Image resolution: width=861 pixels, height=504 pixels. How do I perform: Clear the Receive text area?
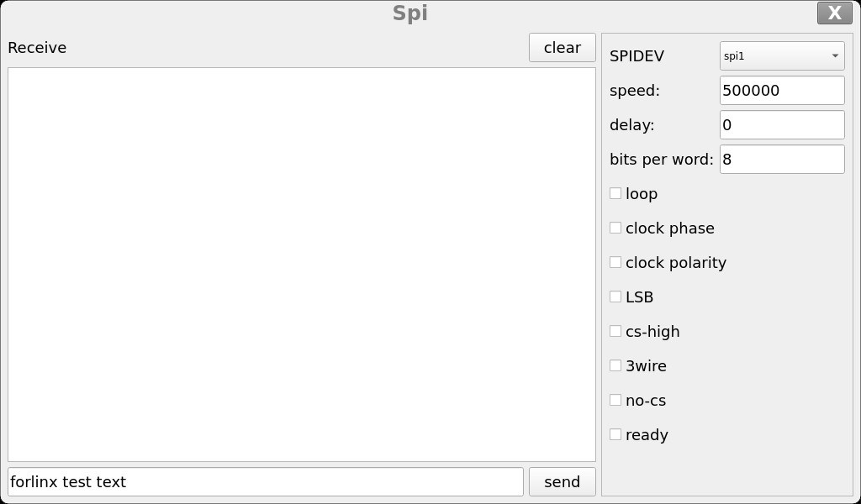point(562,48)
